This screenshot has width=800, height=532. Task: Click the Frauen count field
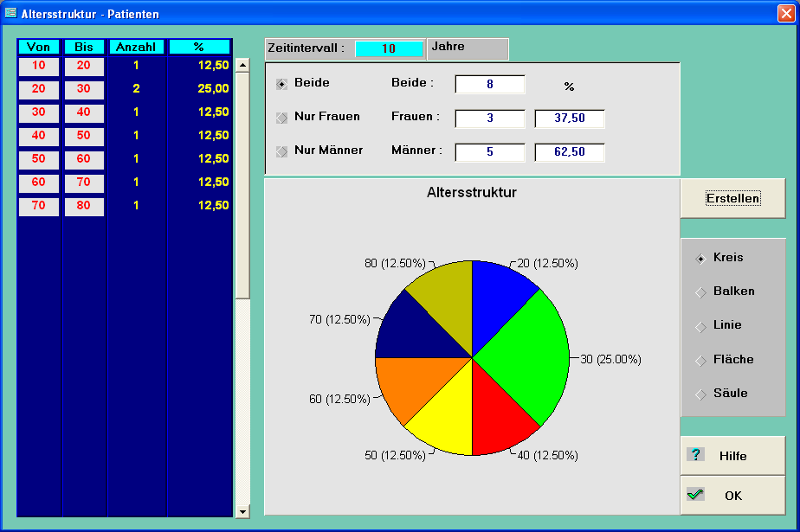(490, 119)
